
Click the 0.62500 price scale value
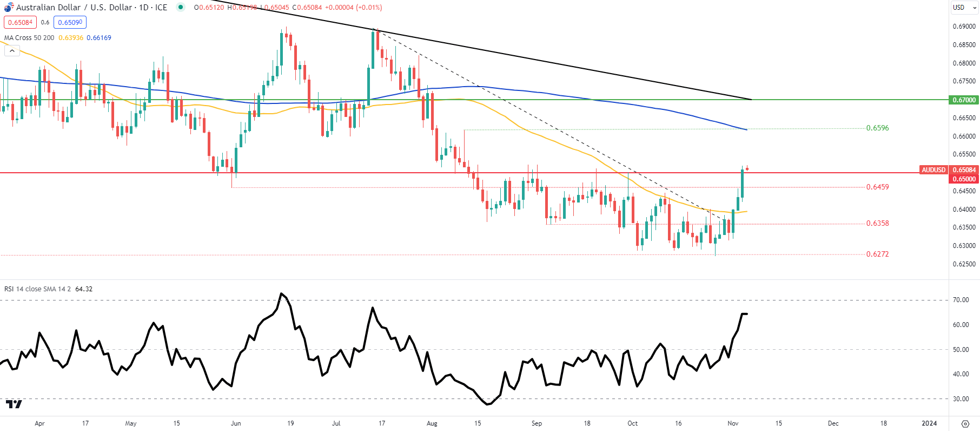tap(964, 264)
